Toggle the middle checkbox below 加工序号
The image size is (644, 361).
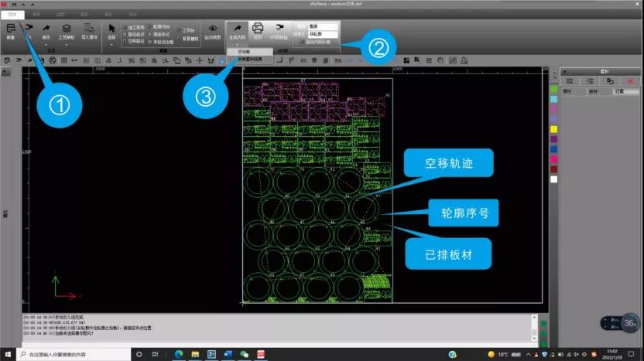point(125,35)
